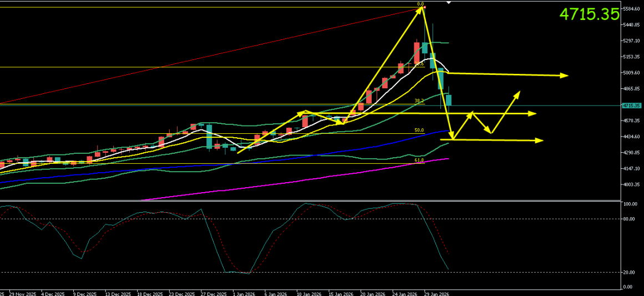Click the Fibonacci 23.6 level label
Image resolution: width=644 pixels, height=296 pixels.
pyautogui.click(x=419, y=64)
